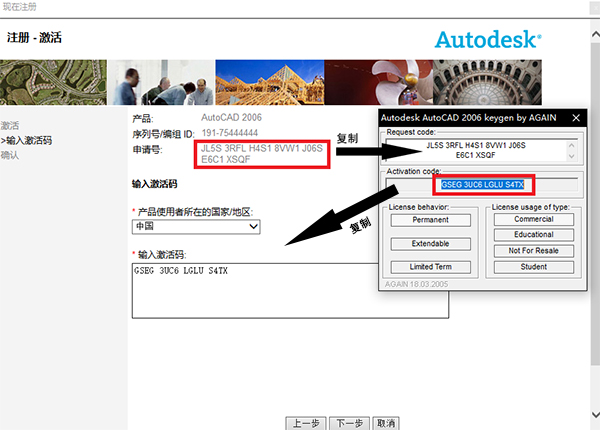This screenshot has width=600, height=430.
Task: Click the AGAIN 18.03.2005 footer text
Action: pos(416,284)
